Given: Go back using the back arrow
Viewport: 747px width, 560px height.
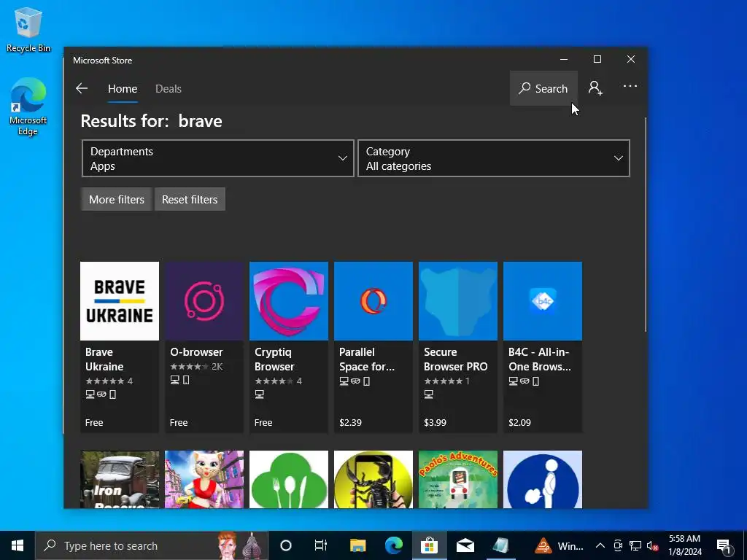Looking at the screenshot, I should [82, 88].
